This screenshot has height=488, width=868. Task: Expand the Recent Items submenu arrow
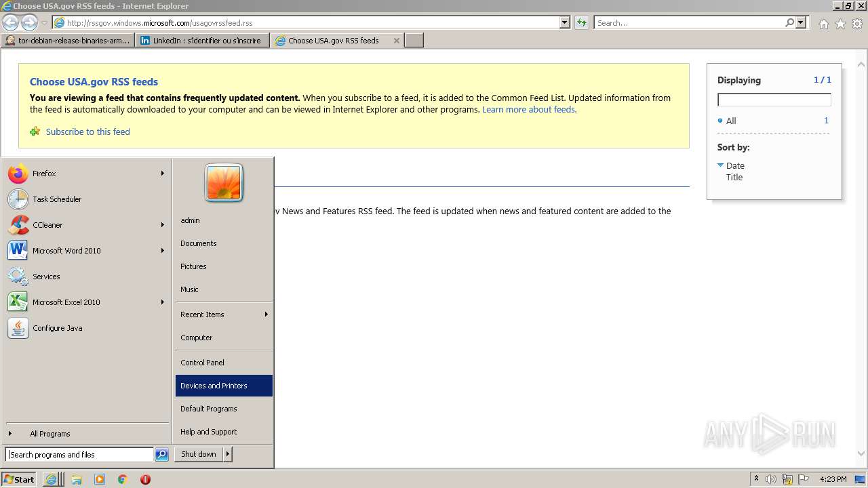[x=267, y=314]
